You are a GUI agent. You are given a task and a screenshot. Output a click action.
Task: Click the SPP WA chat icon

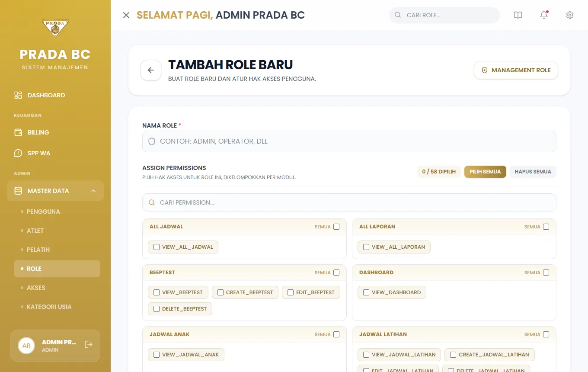click(18, 153)
